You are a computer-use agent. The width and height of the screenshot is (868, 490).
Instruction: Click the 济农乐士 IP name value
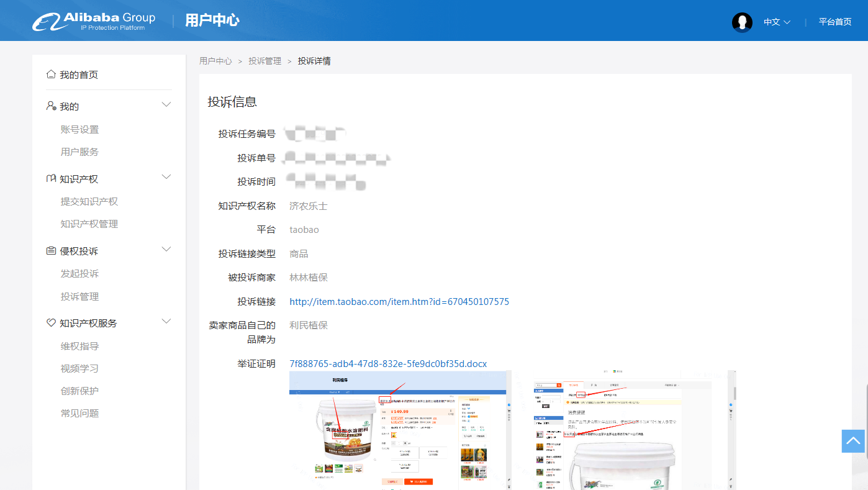tap(309, 206)
